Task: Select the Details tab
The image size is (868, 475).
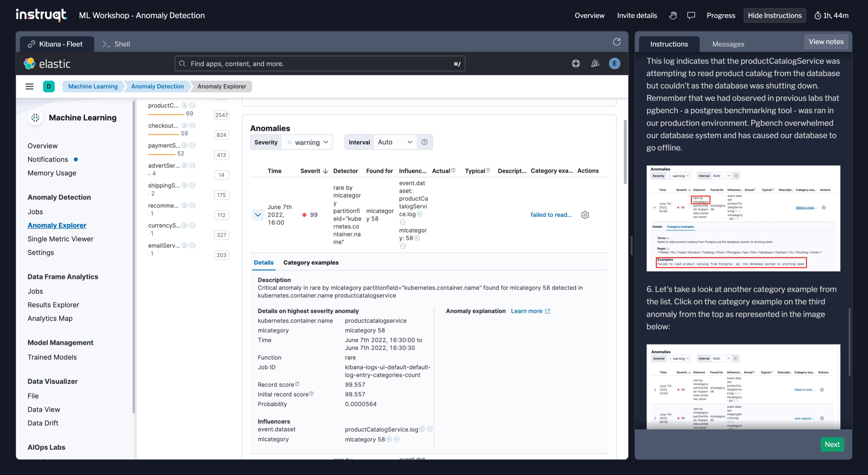Action: tap(263, 262)
